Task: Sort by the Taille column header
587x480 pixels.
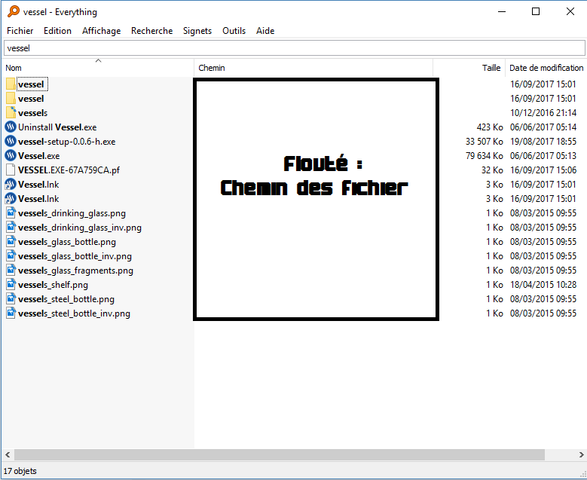Action: click(469, 68)
